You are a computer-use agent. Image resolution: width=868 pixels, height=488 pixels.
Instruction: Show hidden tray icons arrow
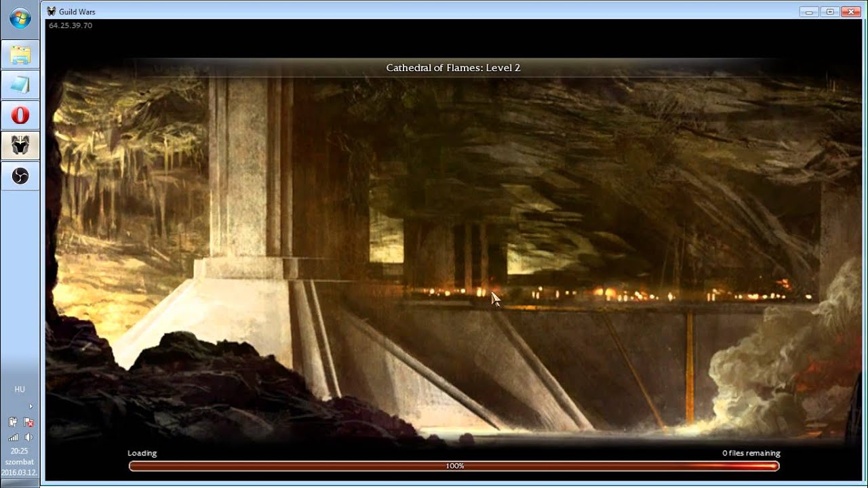tap(31, 407)
